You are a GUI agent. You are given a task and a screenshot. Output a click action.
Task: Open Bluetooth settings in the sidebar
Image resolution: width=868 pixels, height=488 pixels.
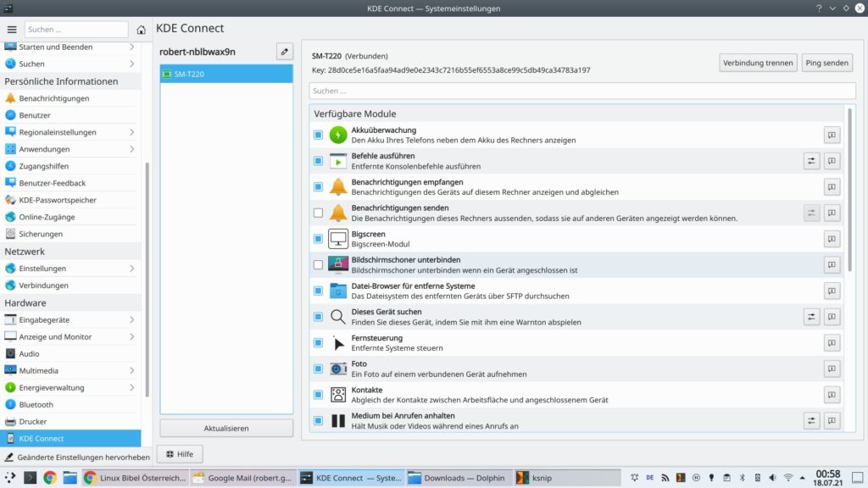pos(70,405)
